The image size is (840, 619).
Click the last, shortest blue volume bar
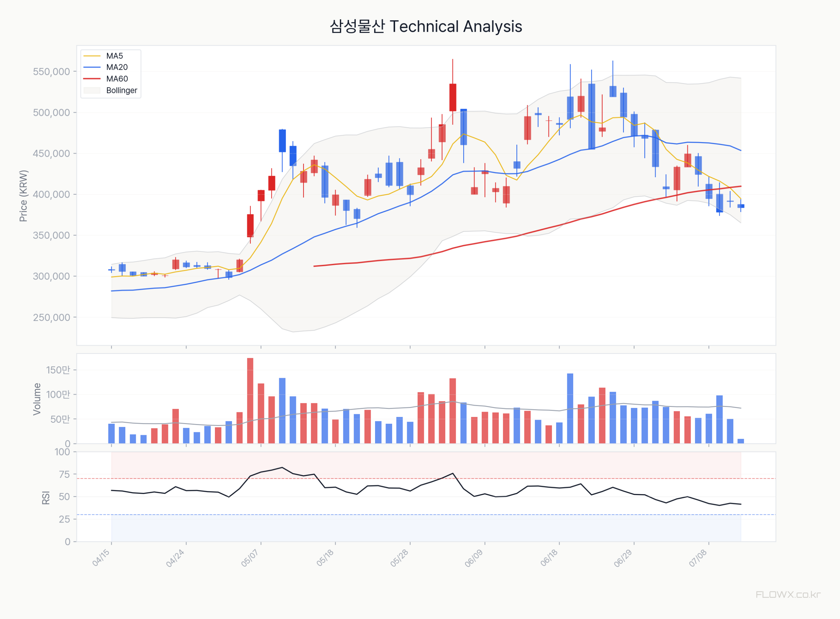pyautogui.click(x=741, y=441)
